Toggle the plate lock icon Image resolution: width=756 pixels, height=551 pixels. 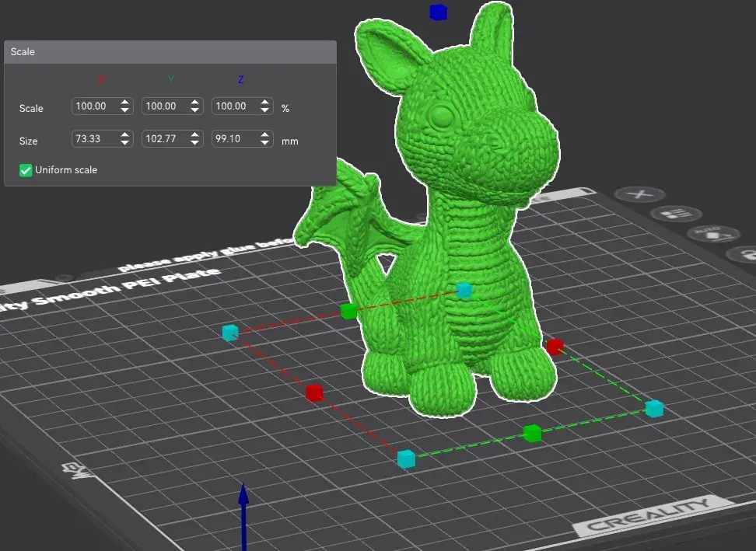pyautogui.click(x=743, y=254)
